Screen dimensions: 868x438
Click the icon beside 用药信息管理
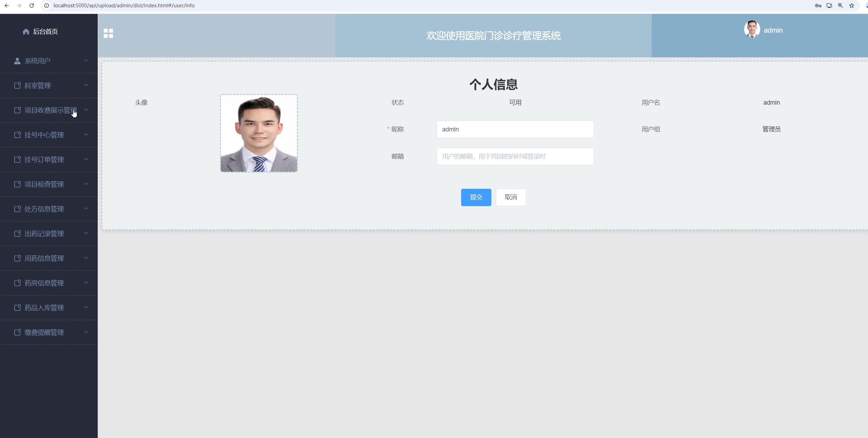(x=17, y=258)
